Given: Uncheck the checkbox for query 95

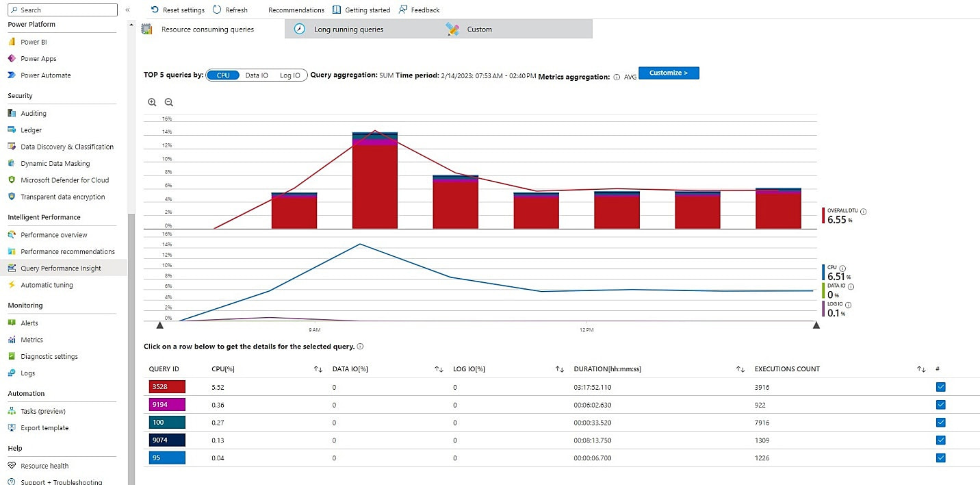Looking at the screenshot, I should coord(941,458).
